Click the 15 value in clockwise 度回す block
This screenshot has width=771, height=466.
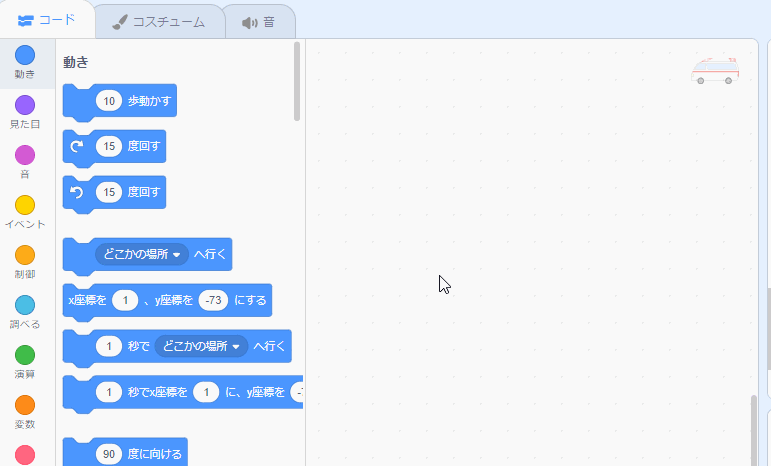tap(109, 146)
